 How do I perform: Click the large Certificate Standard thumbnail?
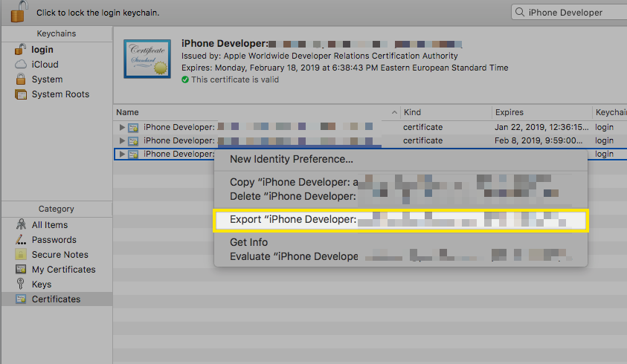click(147, 59)
